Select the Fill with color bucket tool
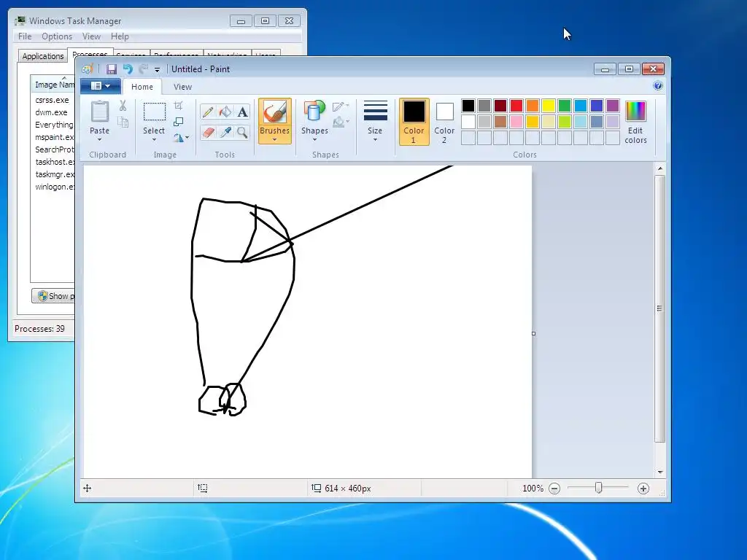The height and width of the screenshot is (560, 747). pyautogui.click(x=225, y=112)
